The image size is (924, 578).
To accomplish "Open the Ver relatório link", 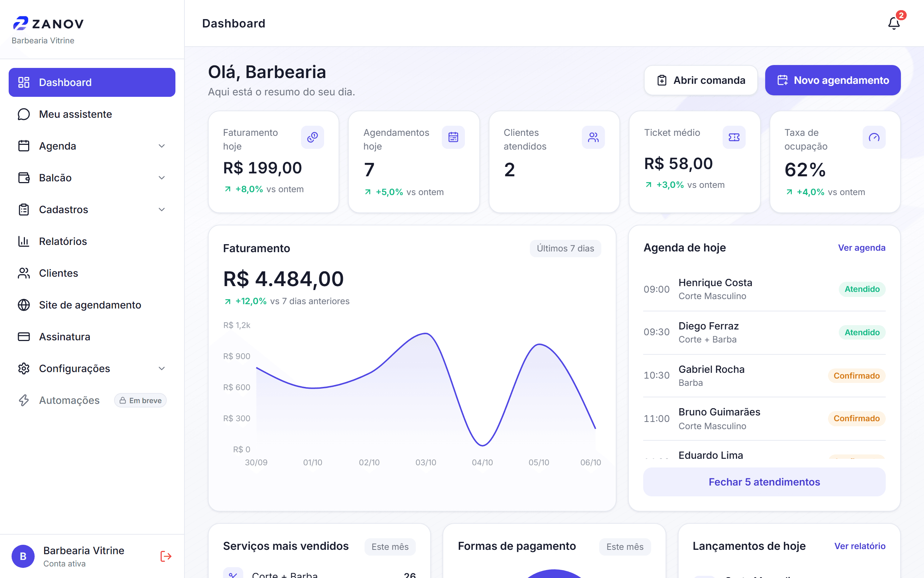I will (859, 546).
